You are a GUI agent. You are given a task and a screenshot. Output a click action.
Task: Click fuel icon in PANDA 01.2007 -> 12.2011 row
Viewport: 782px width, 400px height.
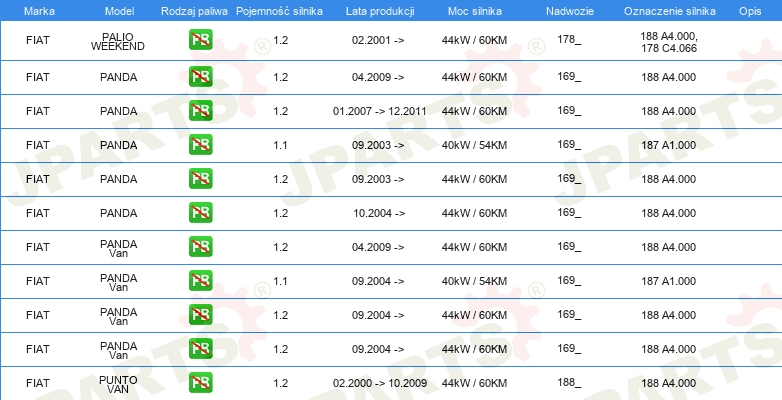click(200, 111)
